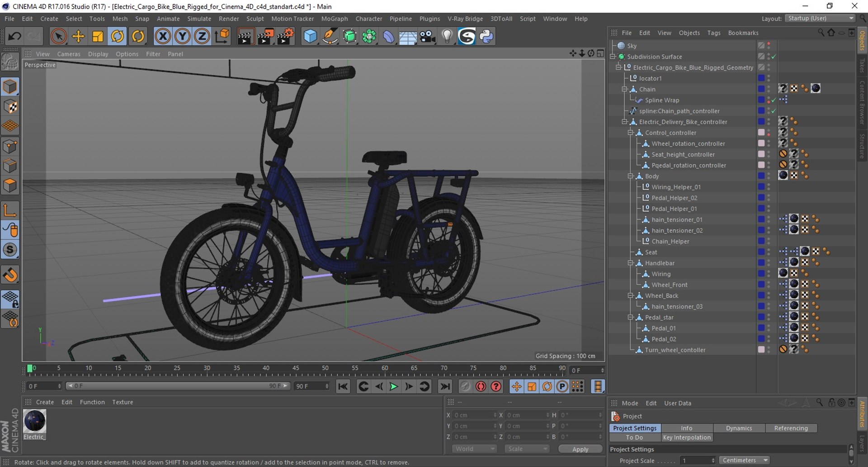
Task: Open Edit Render Settings gear clapperboard
Action: point(286,36)
